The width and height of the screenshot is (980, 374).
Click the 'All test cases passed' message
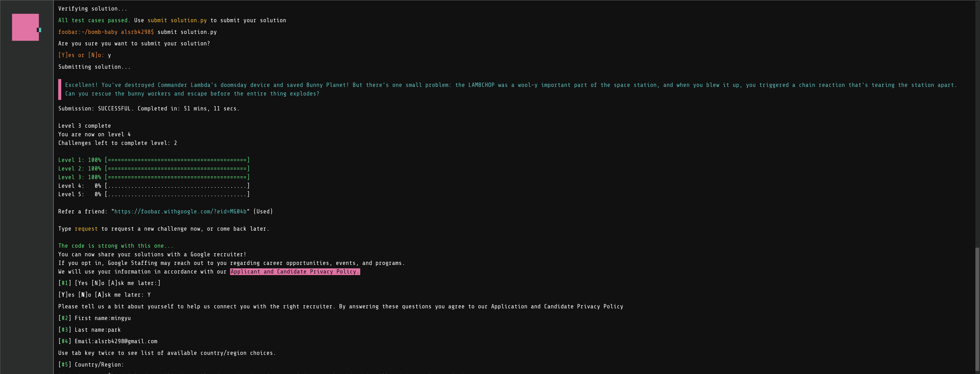(94, 20)
